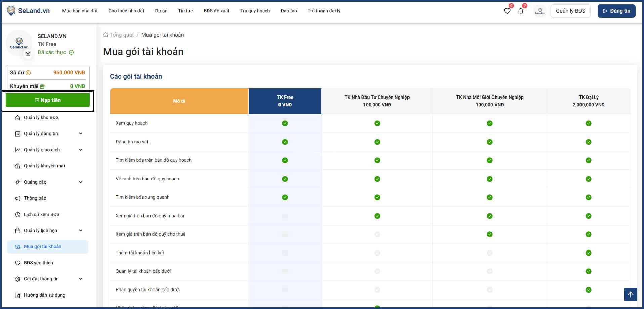Click the SeLand.vn logo

(x=28, y=11)
